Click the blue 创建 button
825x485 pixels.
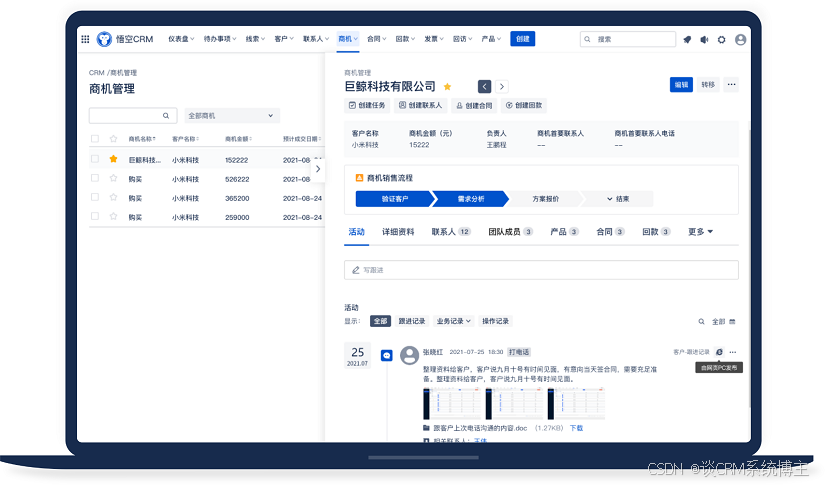[522, 39]
